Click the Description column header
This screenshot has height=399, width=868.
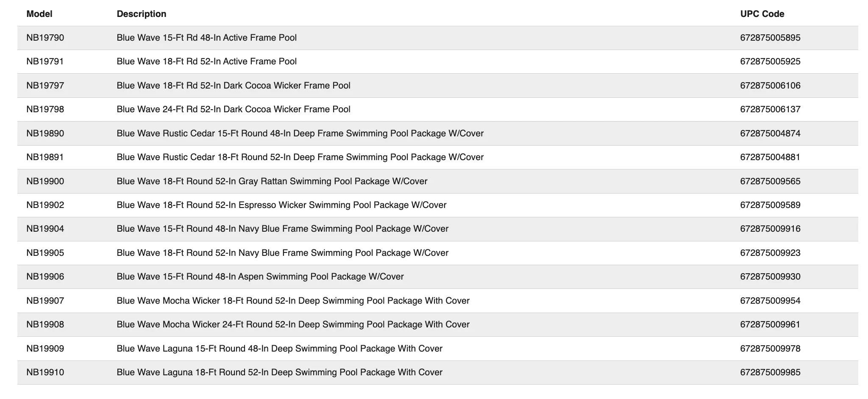click(141, 14)
